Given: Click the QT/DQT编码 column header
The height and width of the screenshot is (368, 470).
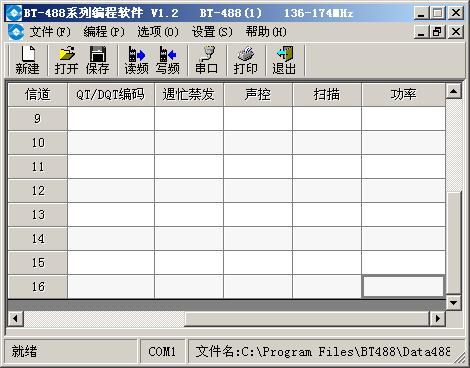Looking at the screenshot, I should 111,95.
